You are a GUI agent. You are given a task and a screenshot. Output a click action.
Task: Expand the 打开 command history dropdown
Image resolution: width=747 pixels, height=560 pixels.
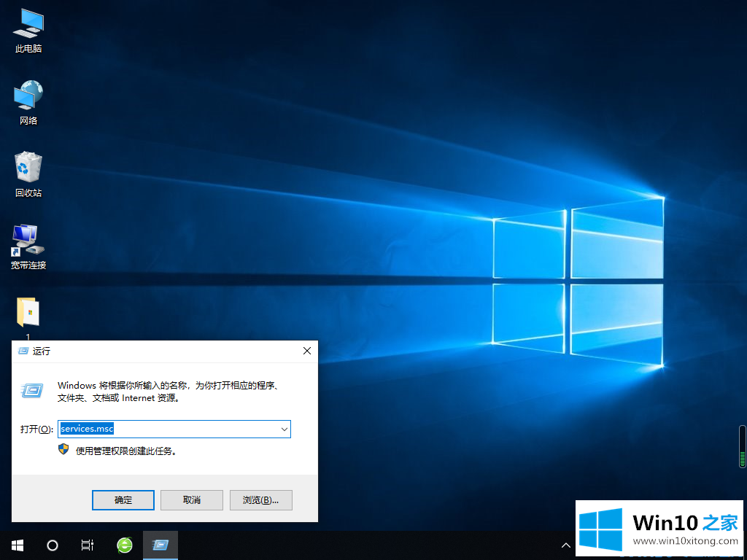(284, 429)
